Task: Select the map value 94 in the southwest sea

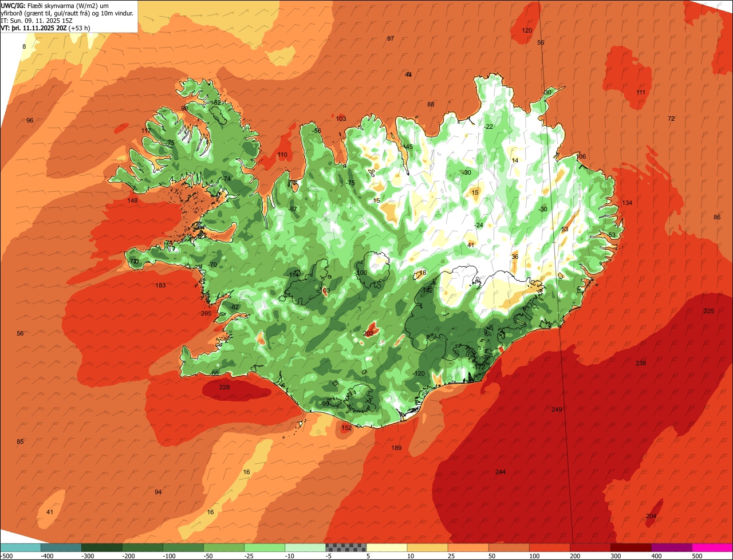Action: point(158,492)
